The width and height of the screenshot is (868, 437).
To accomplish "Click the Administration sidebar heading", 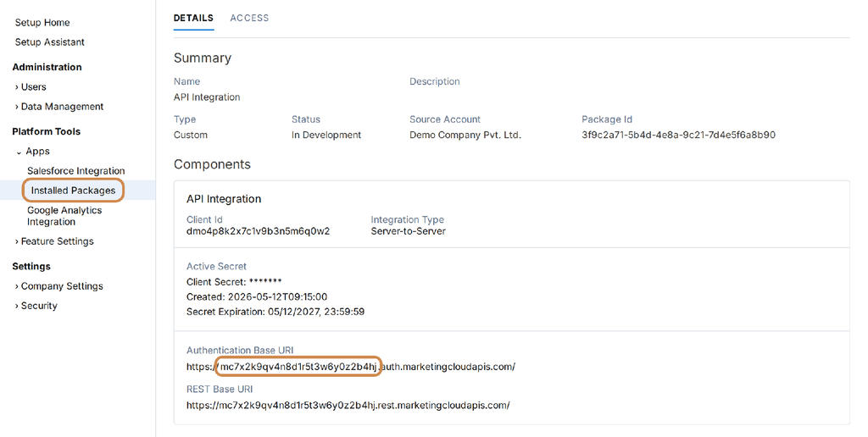I will click(x=47, y=67).
